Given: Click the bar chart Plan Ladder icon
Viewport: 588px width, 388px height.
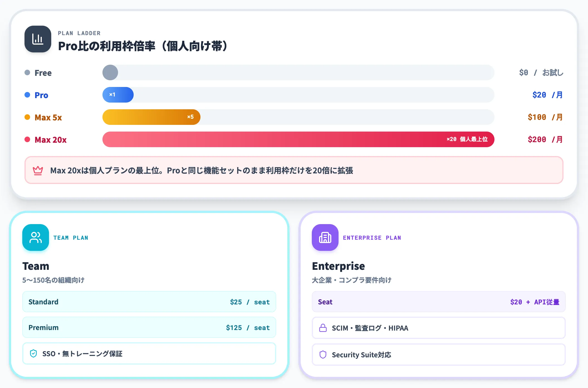Looking at the screenshot, I should coord(38,39).
